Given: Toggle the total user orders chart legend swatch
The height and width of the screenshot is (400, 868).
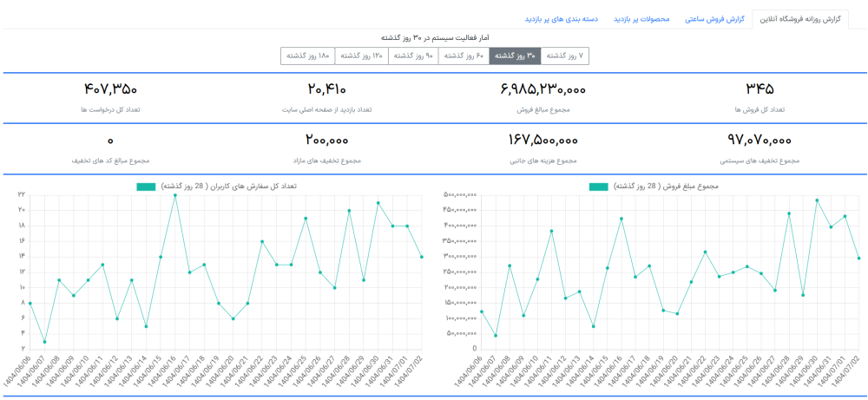Looking at the screenshot, I should [146, 187].
